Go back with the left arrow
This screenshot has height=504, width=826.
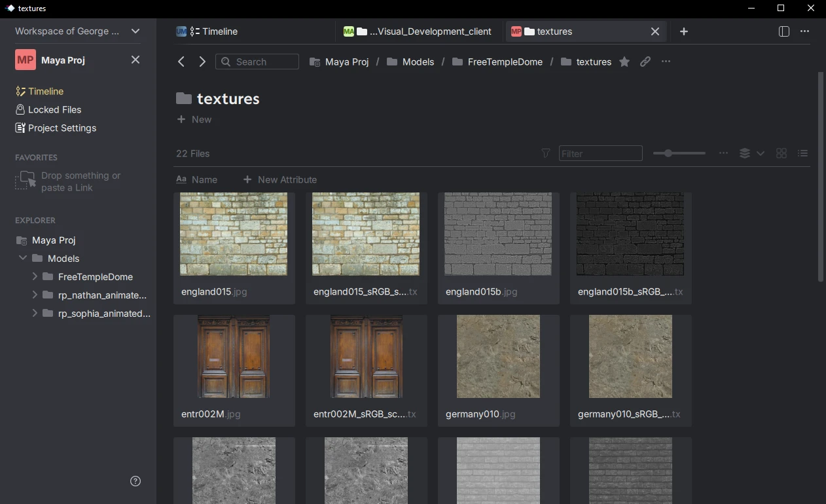point(181,62)
